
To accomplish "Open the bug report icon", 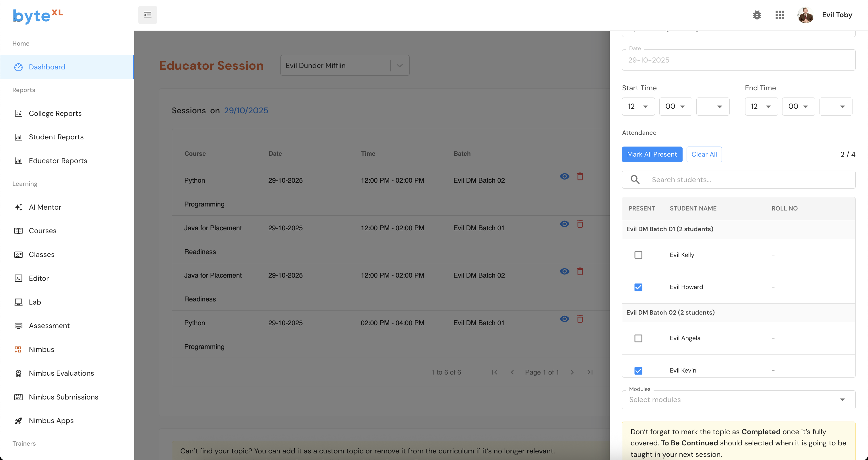I will tap(757, 15).
